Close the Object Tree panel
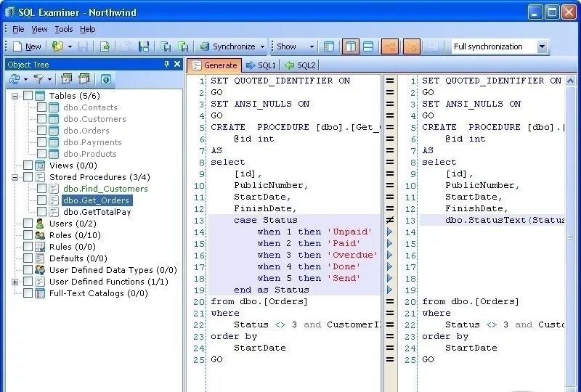Image resolution: width=581 pixels, height=392 pixels. point(177,64)
